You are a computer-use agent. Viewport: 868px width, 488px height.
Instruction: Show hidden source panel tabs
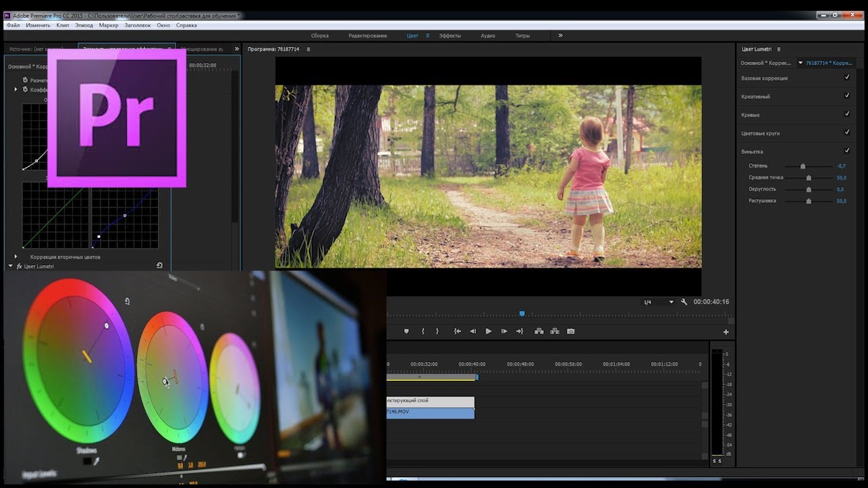pos(236,49)
